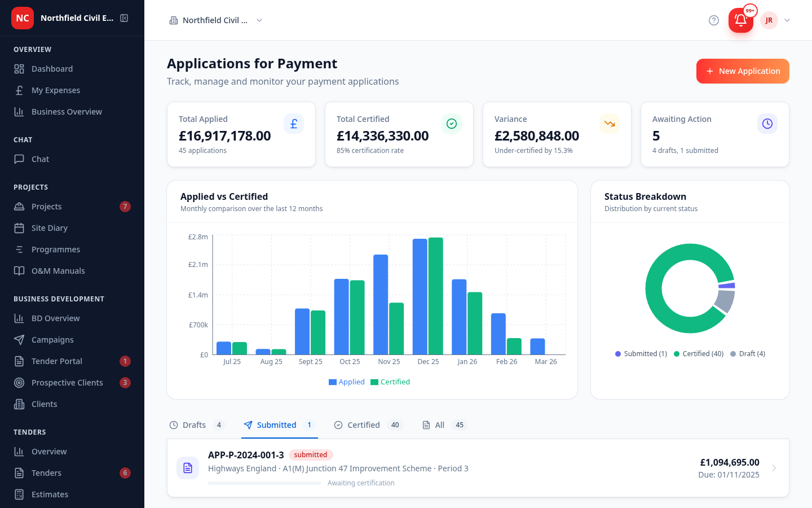Click the Prospective Clients badge showing 3
The height and width of the screenshot is (508, 812).
tap(125, 383)
